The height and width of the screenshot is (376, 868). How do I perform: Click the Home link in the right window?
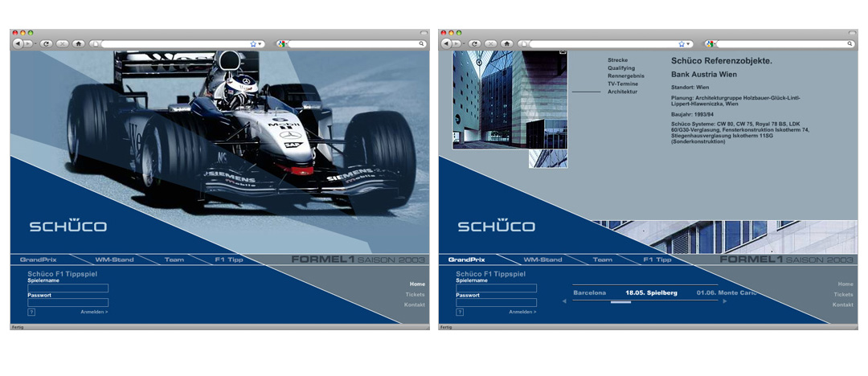point(845,284)
